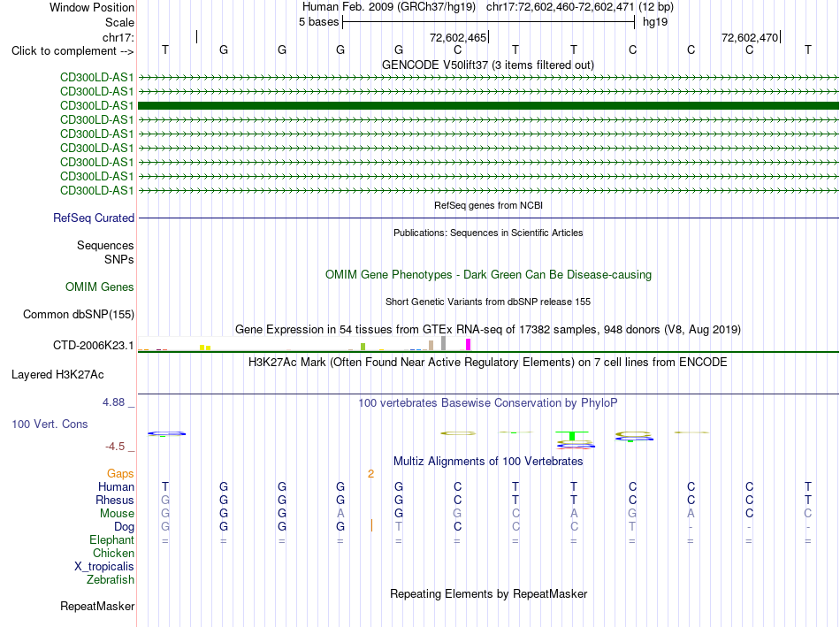The image size is (840, 627).
Task: Click the Layered H3K27Ac label
Action: point(57,375)
